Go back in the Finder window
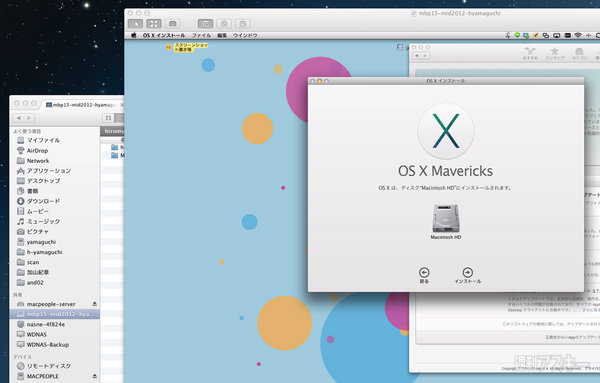Viewport: 600px width, 383px height. 18,118
